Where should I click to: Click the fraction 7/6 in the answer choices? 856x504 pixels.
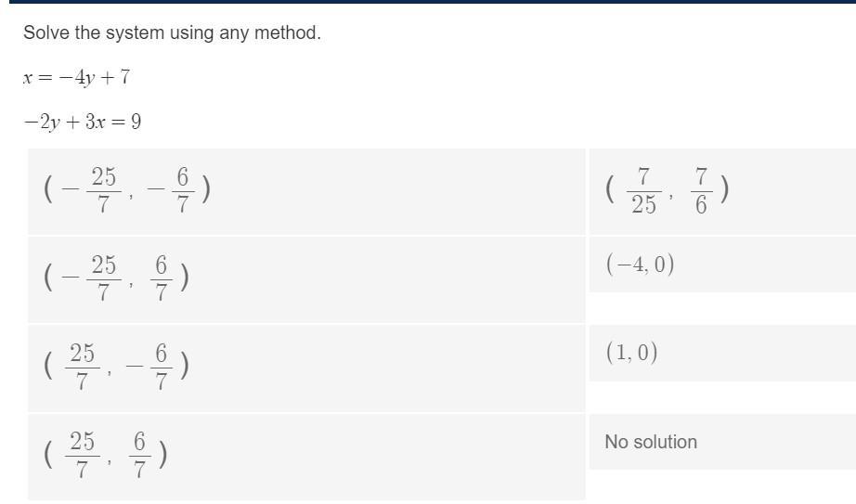click(x=701, y=190)
